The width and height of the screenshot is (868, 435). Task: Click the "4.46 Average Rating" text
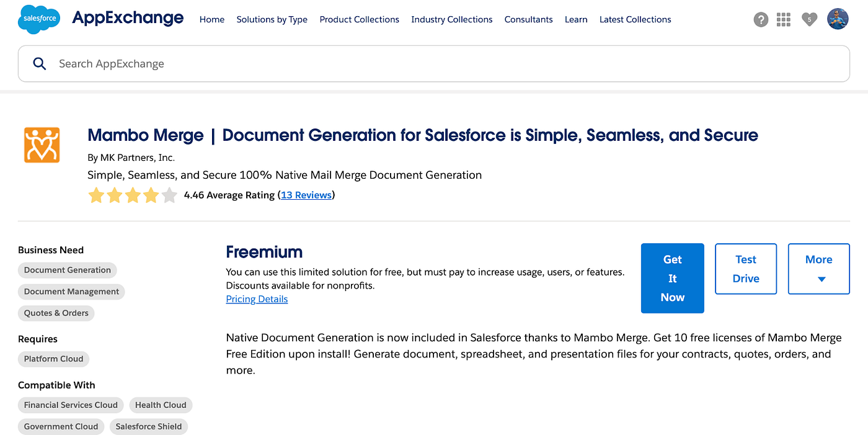click(x=229, y=195)
